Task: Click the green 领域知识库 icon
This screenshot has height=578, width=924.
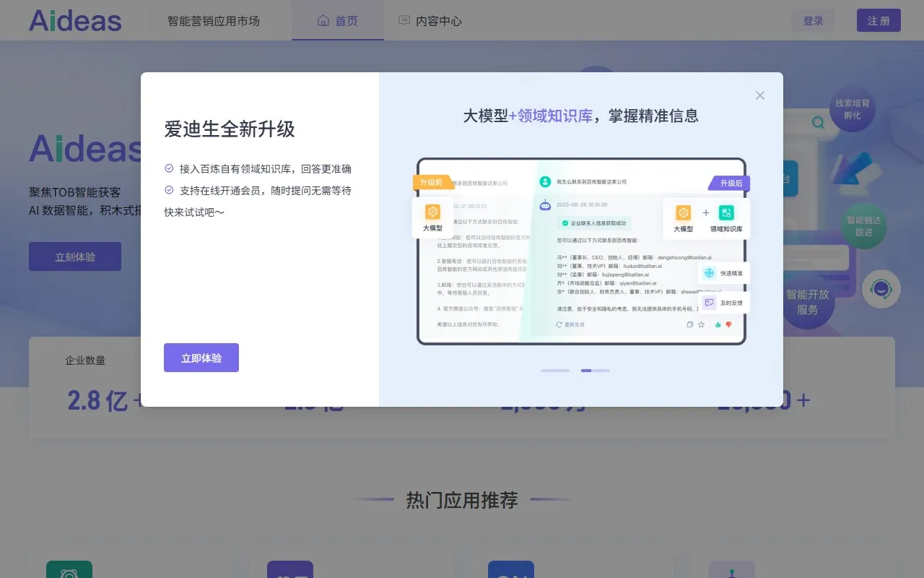Action: point(726,213)
